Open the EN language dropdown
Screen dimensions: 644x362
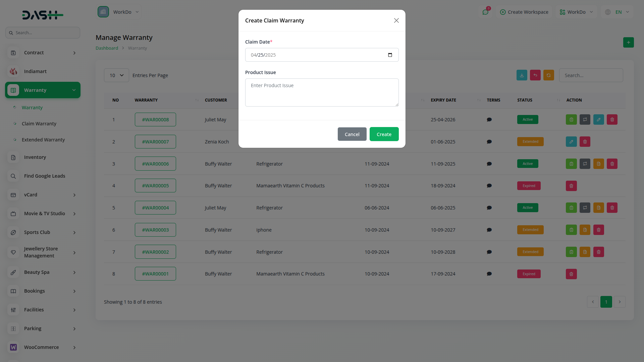point(618,12)
